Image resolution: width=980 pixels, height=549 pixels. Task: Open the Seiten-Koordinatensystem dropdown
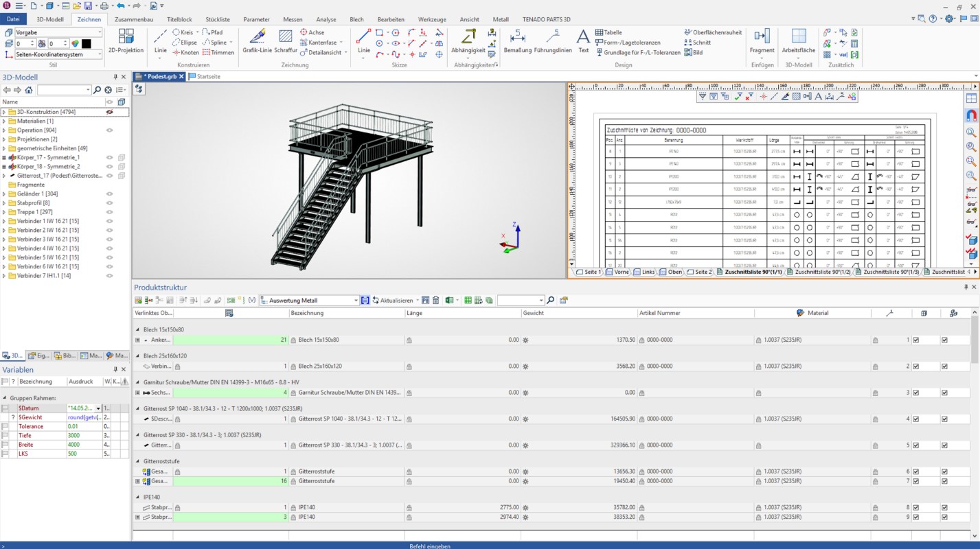(x=100, y=54)
